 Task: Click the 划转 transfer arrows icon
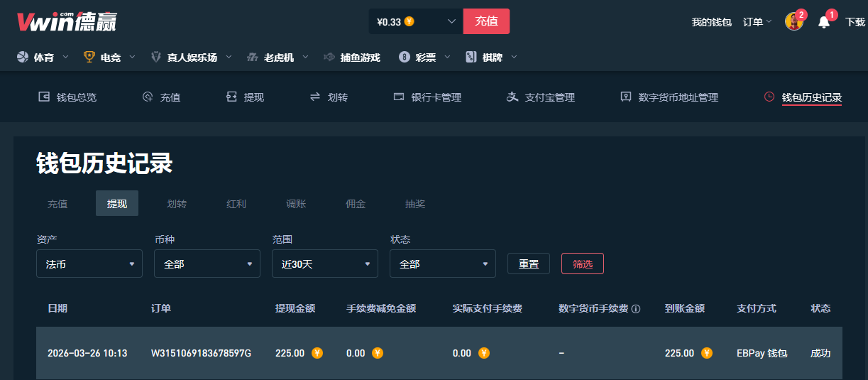(315, 97)
